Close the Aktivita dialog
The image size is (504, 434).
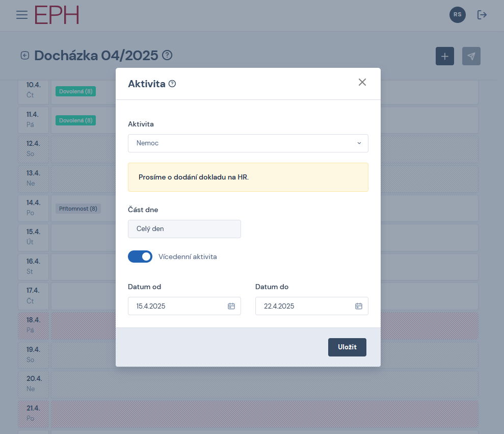(362, 83)
